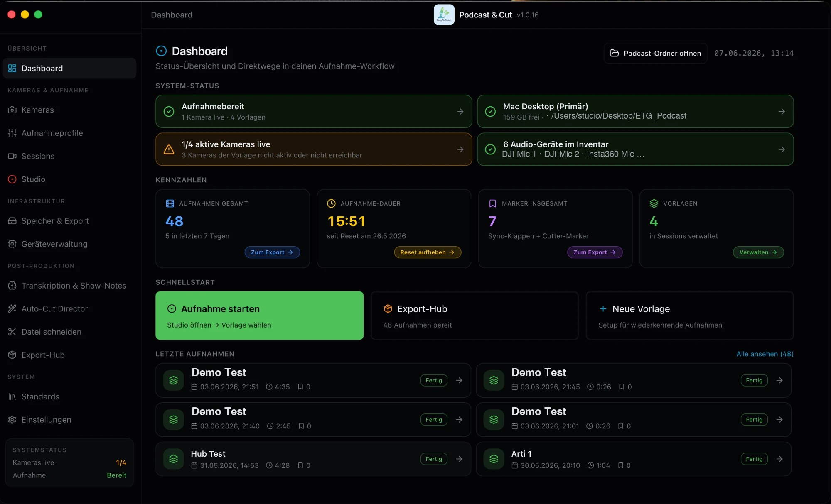Click the green Aufnahme starten tile
The image size is (831, 504).
[x=260, y=316]
